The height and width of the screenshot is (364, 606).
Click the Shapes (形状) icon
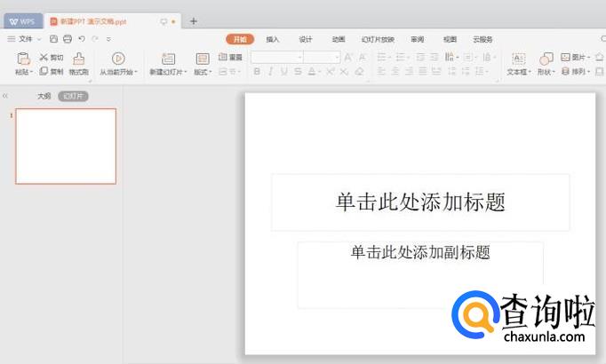click(x=546, y=59)
